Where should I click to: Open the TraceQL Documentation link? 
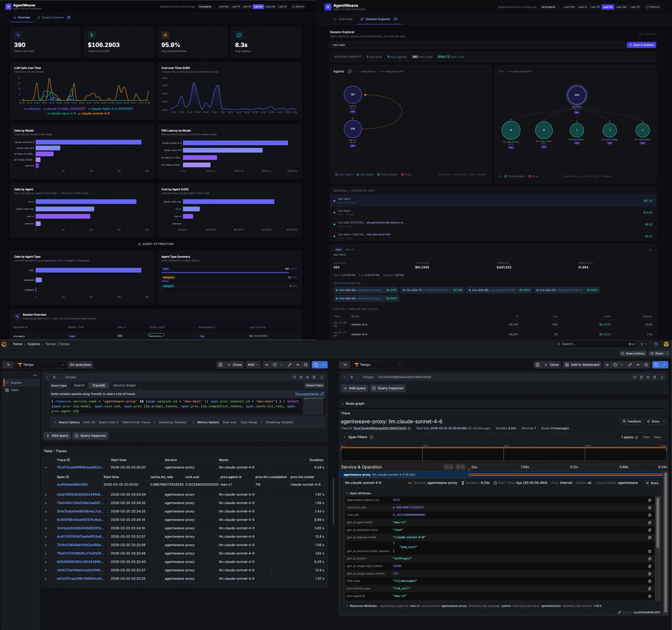click(307, 394)
